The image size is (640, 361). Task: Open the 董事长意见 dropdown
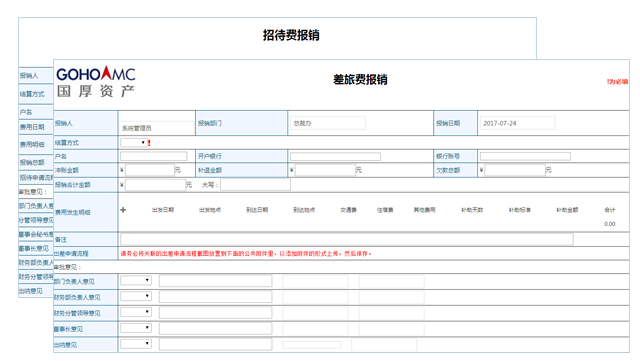[x=136, y=328]
